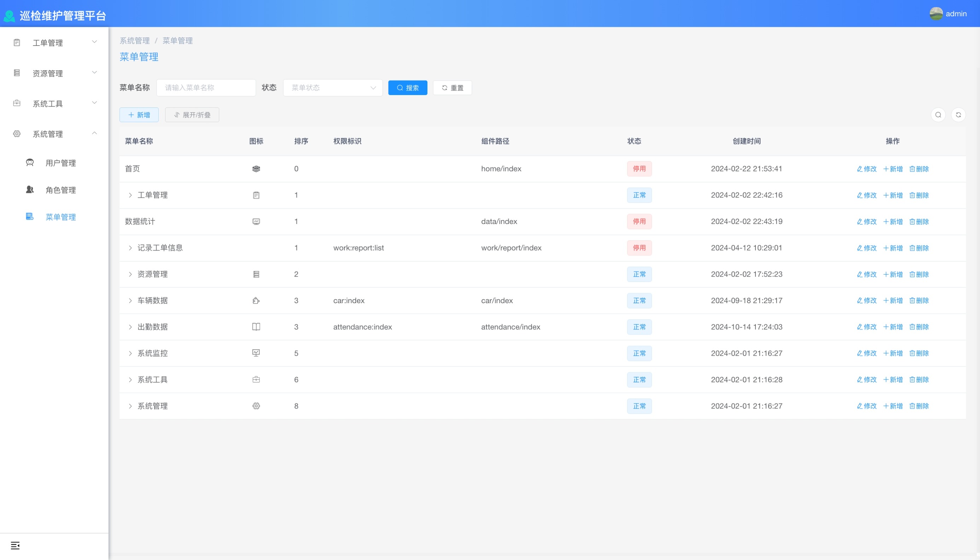Click the admin avatar image
The height and width of the screenshot is (560, 980).
click(x=936, y=14)
